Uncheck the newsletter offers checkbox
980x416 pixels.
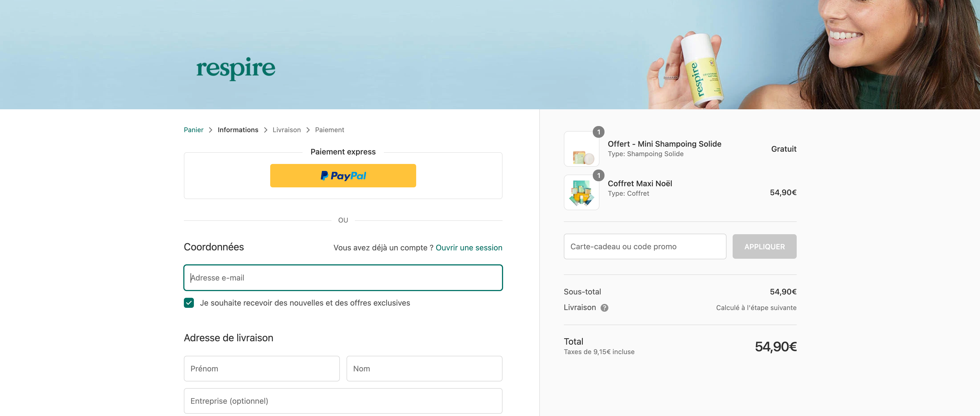[189, 303]
